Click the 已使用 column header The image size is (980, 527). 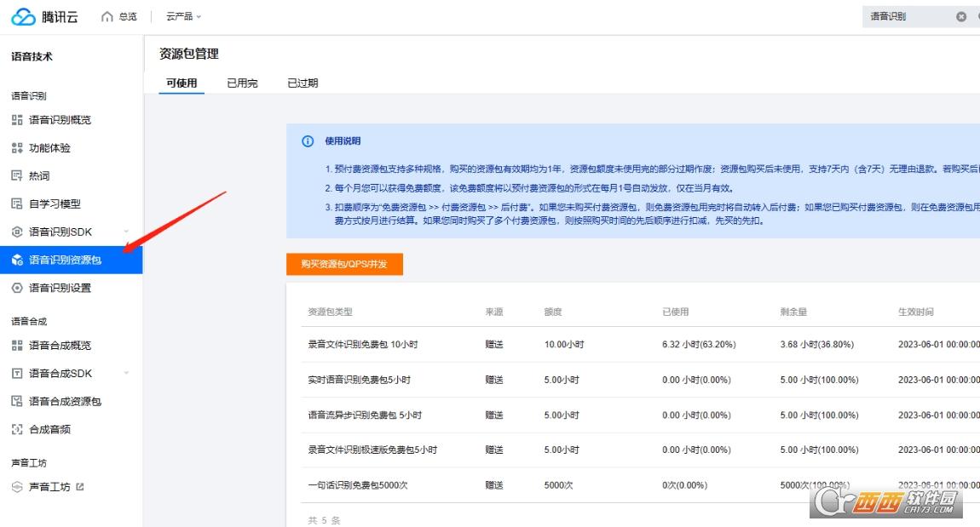coord(676,312)
